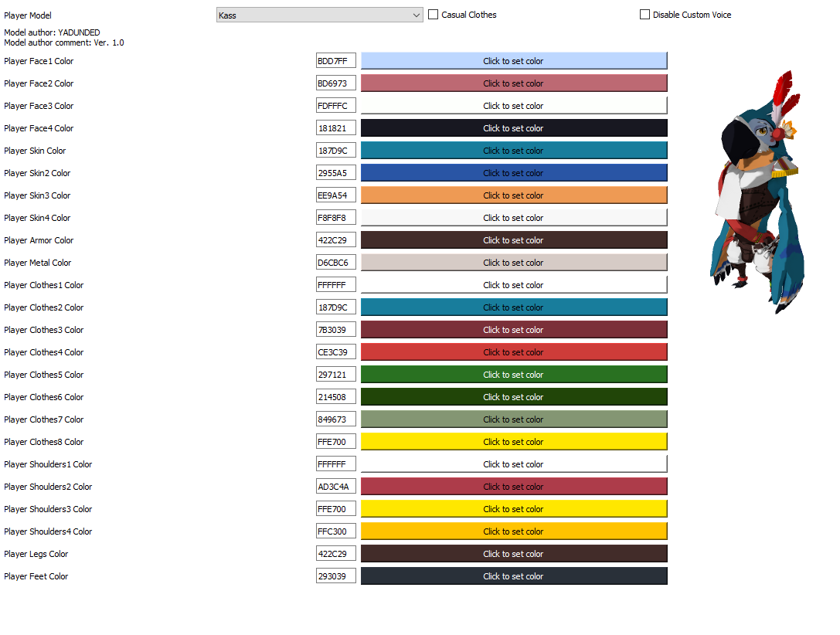Click the pink Player Face2 color swatch
Screen dimensions: 840x635
click(x=514, y=83)
